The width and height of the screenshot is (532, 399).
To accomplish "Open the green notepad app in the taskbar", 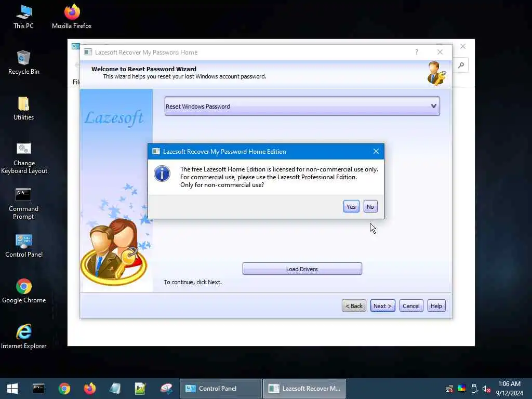I will [x=140, y=389].
